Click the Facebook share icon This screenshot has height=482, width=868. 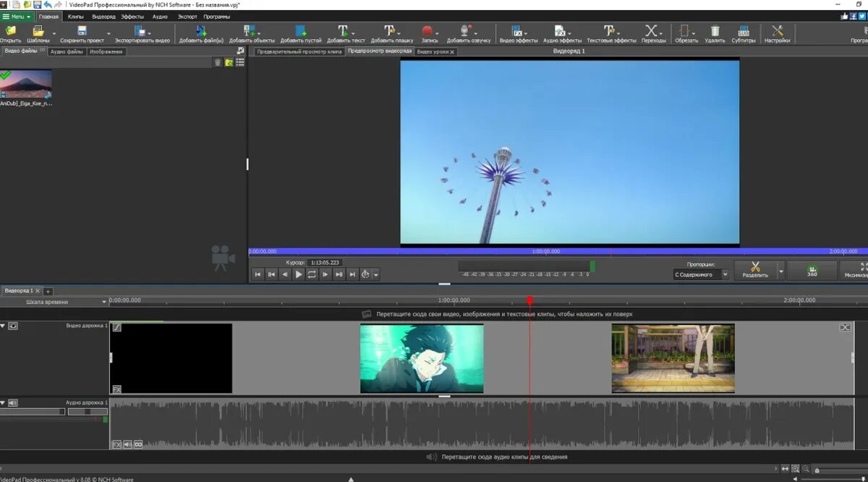854,16
